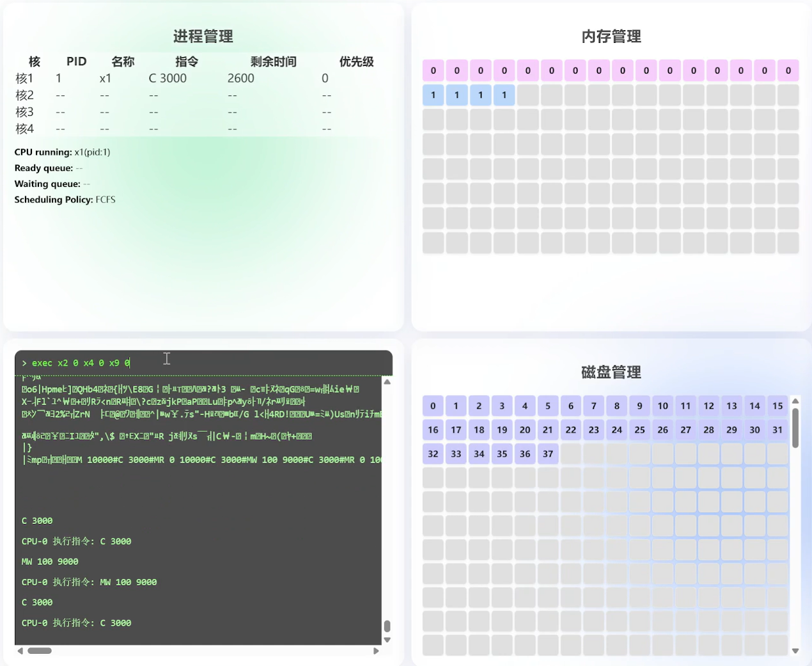Screen dimensions: 812x666
Task: Select disk block 16
Action: [x=433, y=430]
